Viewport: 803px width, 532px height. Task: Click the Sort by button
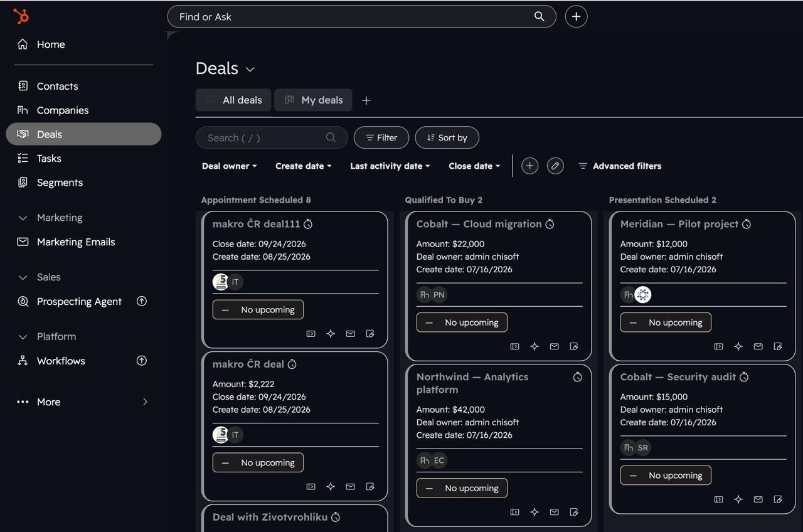tap(447, 138)
